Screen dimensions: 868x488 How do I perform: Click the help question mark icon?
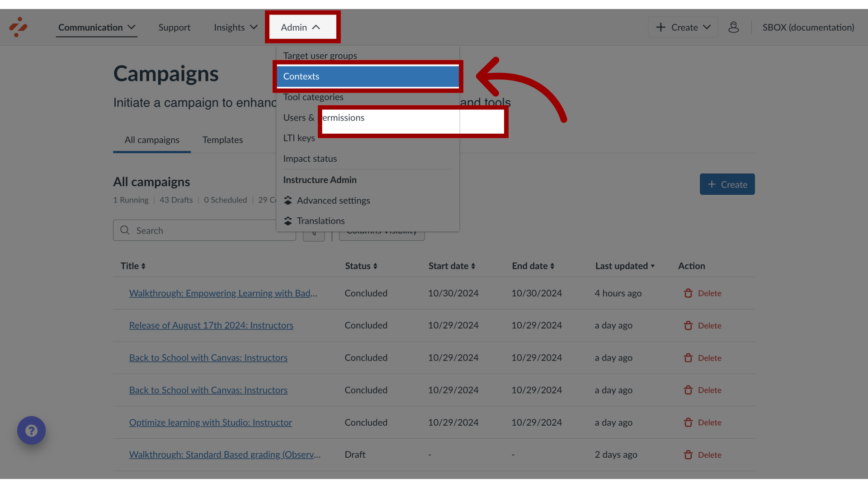[32, 430]
